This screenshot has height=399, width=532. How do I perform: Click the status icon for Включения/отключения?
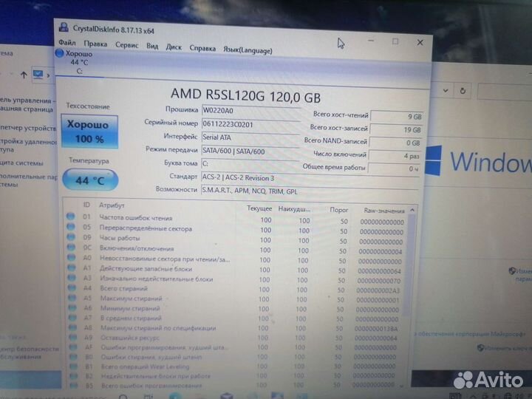pyautogui.click(x=71, y=247)
